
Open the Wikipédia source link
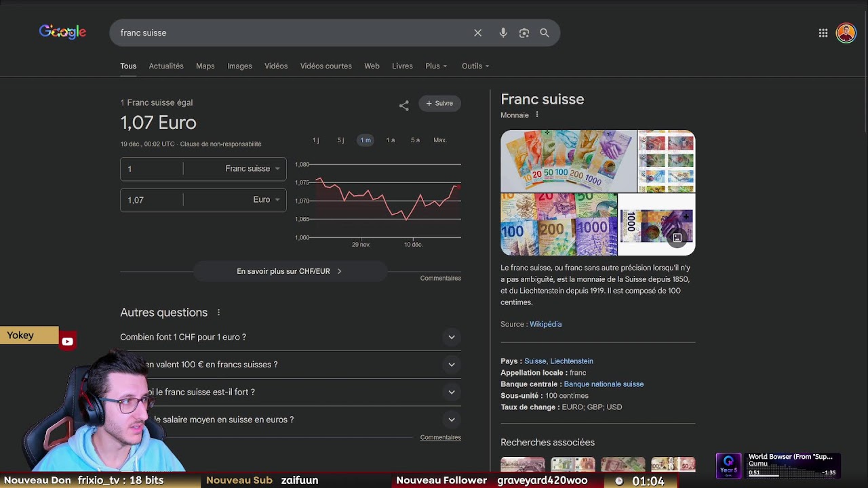tap(546, 324)
